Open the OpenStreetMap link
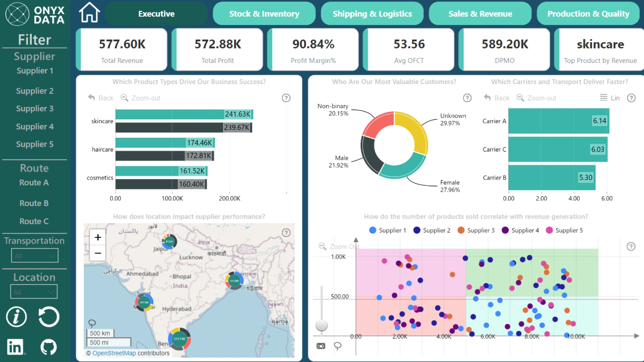Viewport: 644px width, 362px height. point(114,353)
